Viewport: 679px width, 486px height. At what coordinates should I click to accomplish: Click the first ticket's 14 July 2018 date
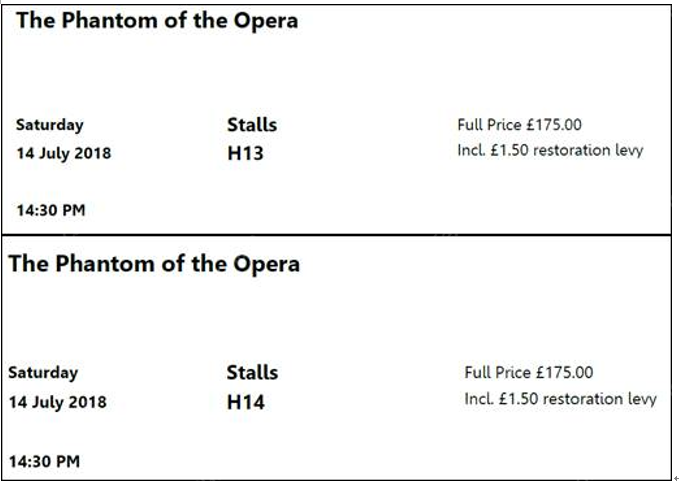coord(64,154)
